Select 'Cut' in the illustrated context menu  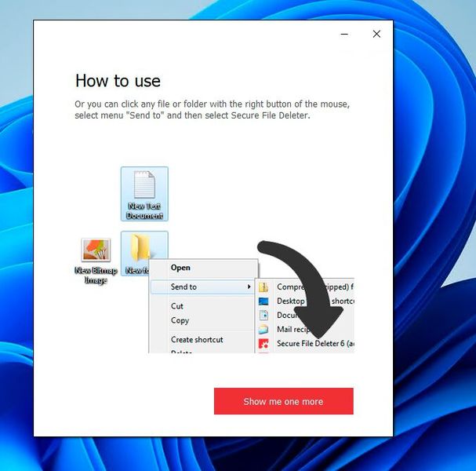[x=177, y=306]
